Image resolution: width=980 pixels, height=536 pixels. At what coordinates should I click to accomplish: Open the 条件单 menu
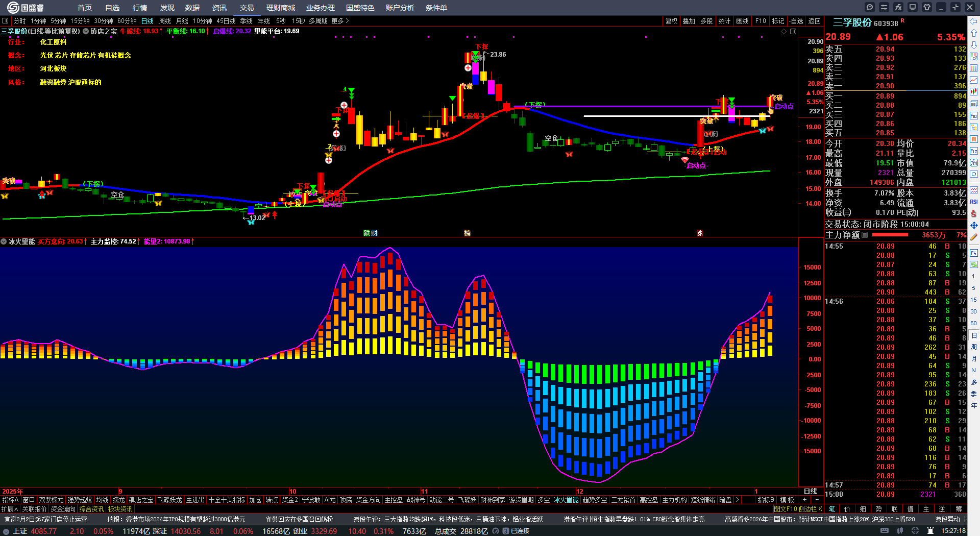pos(436,8)
